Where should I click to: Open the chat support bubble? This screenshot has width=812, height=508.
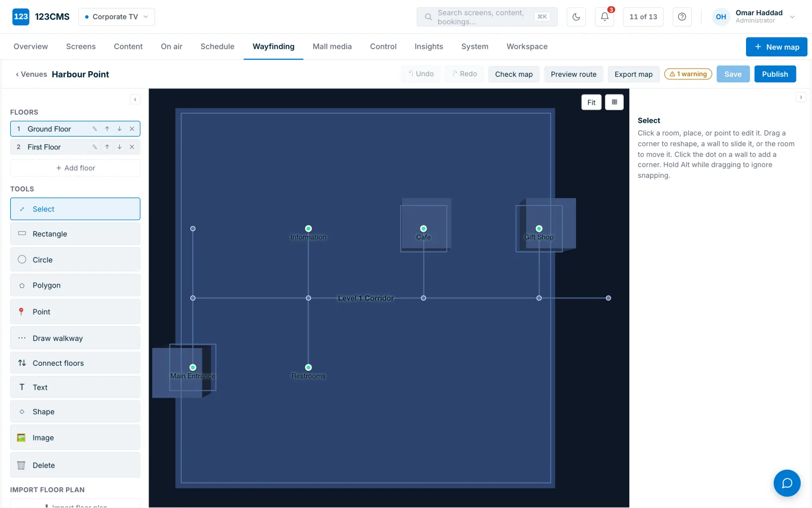click(787, 483)
